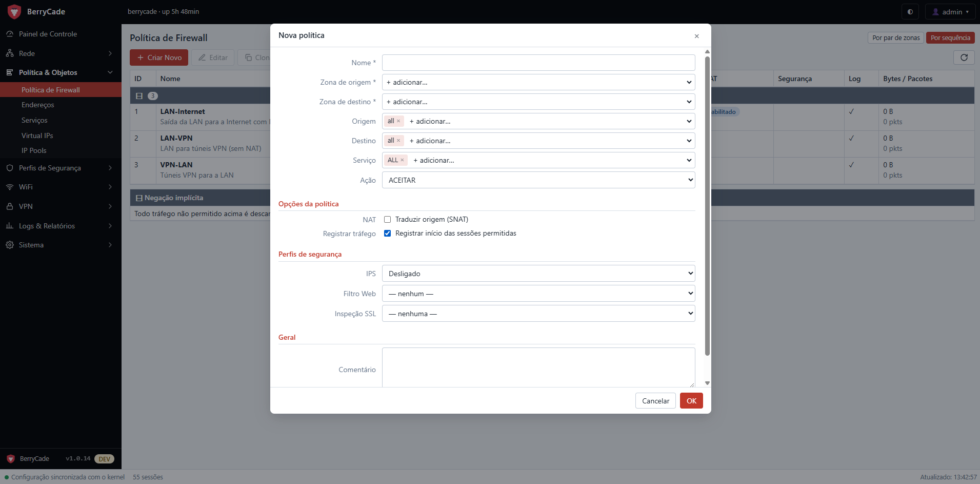This screenshot has height=484, width=980.
Task: Click Criar Novo button
Action: 159,57
